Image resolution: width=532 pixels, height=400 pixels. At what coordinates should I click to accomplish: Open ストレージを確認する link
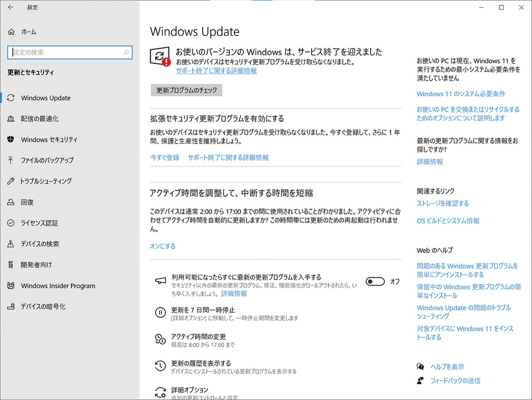tap(442, 203)
